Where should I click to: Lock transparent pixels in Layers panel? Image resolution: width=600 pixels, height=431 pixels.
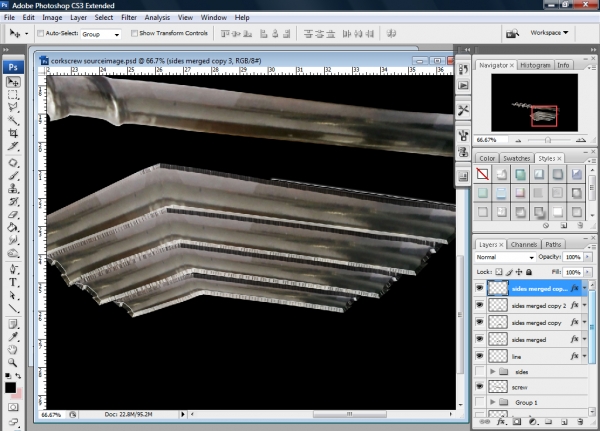point(499,272)
